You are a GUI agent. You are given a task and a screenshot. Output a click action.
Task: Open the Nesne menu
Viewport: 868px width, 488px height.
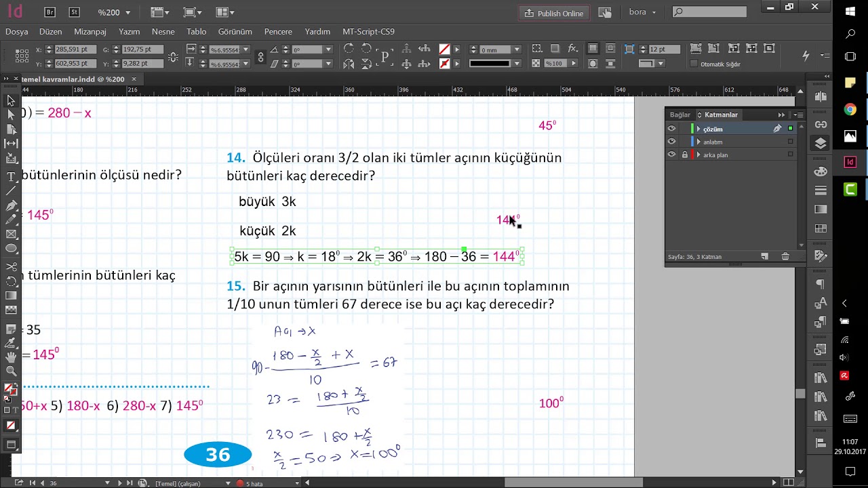163,32
